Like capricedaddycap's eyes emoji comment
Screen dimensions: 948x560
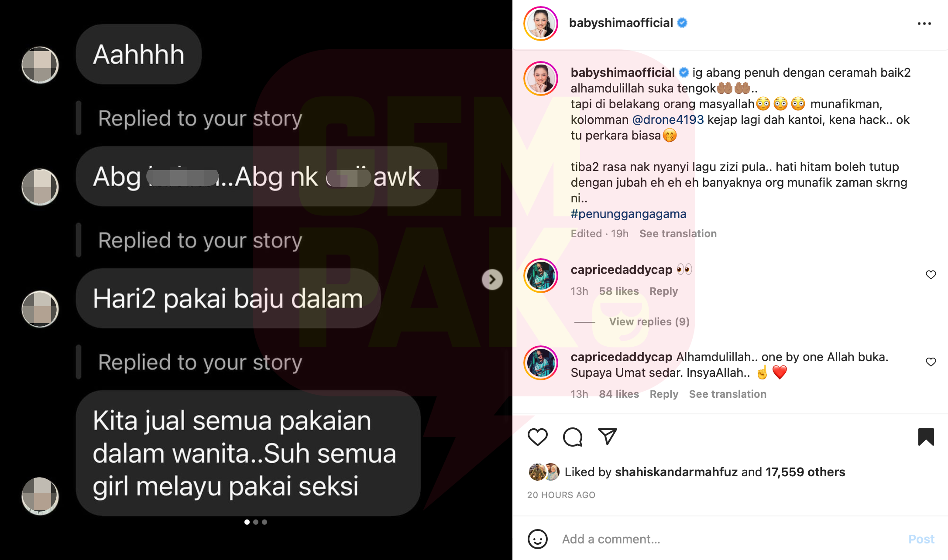tap(931, 274)
